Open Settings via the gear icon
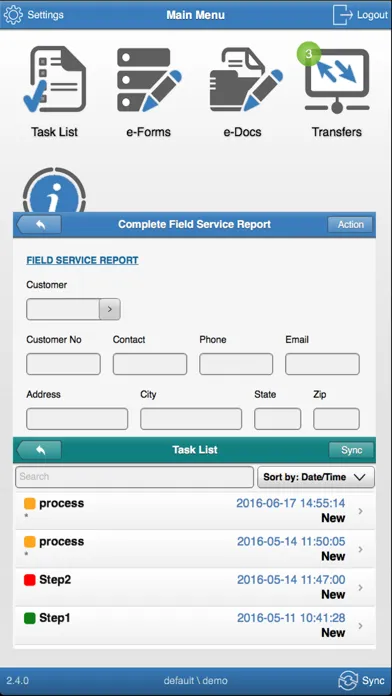 pyautogui.click(x=13, y=15)
